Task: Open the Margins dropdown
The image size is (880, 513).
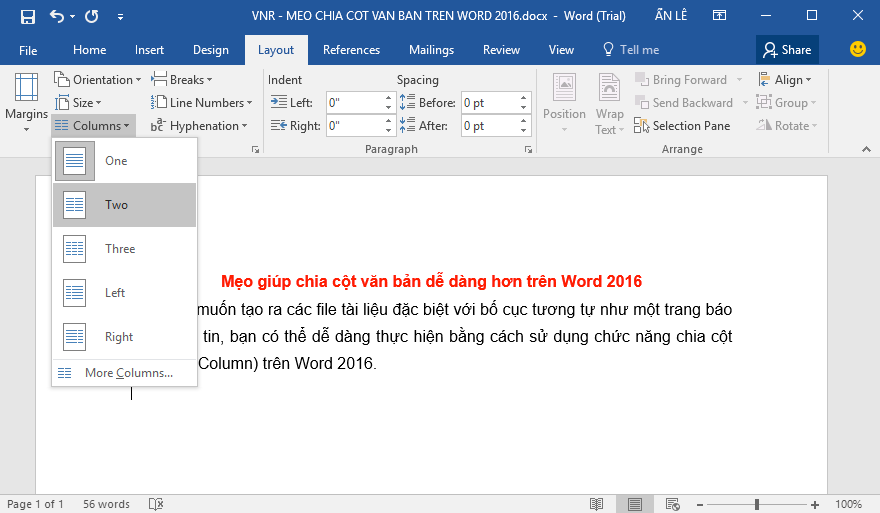Action: 26,103
